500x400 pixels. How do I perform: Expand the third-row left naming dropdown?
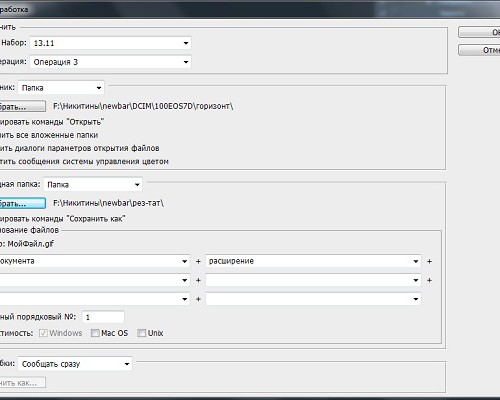point(95,299)
